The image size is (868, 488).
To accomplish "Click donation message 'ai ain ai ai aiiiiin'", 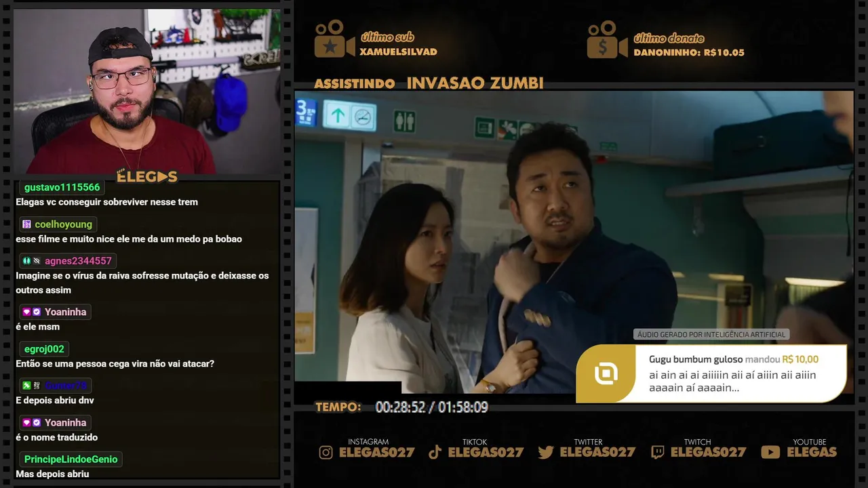I will 732,381.
